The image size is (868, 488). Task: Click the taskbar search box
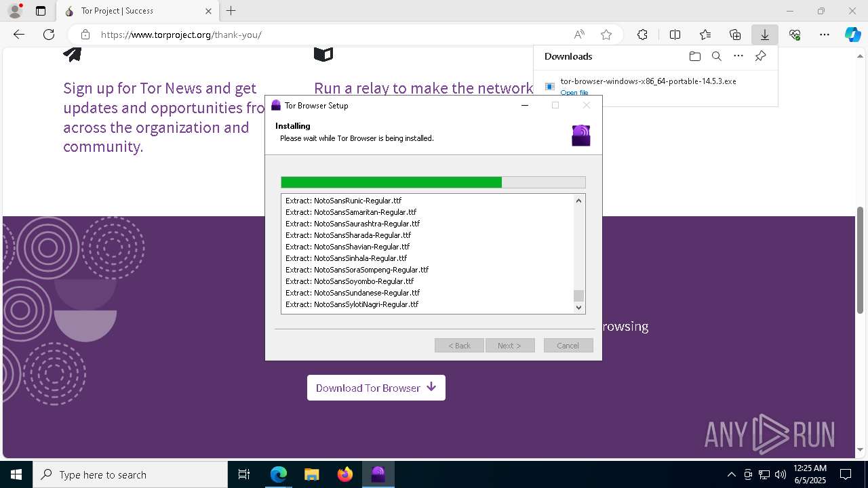130,474
